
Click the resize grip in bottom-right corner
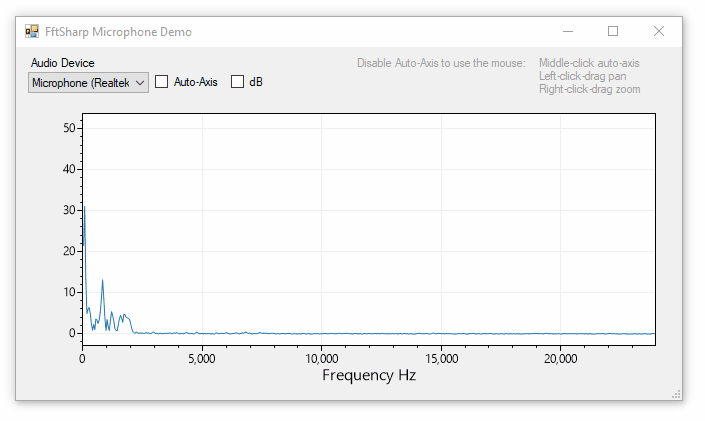tap(676, 394)
